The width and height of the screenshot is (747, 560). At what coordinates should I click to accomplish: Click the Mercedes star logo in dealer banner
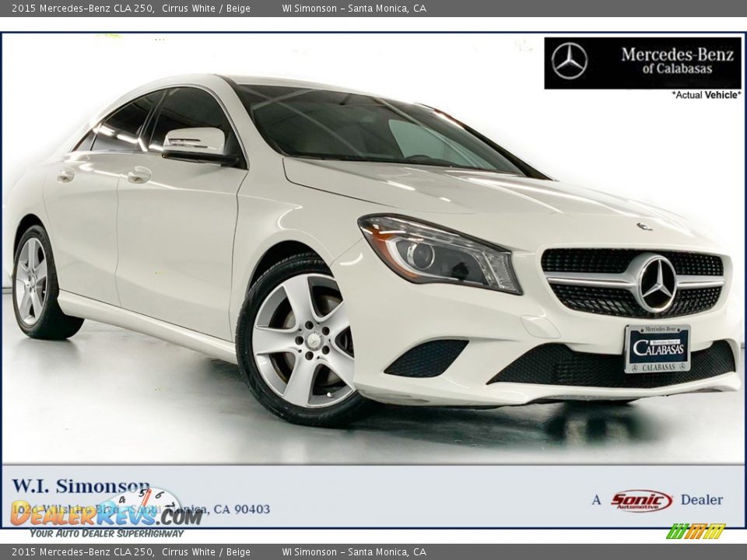tap(569, 61)
